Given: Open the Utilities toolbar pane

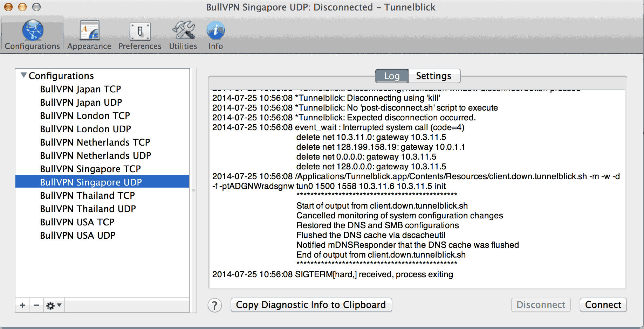Looking at the screenshot, I should tap(183, 35).
